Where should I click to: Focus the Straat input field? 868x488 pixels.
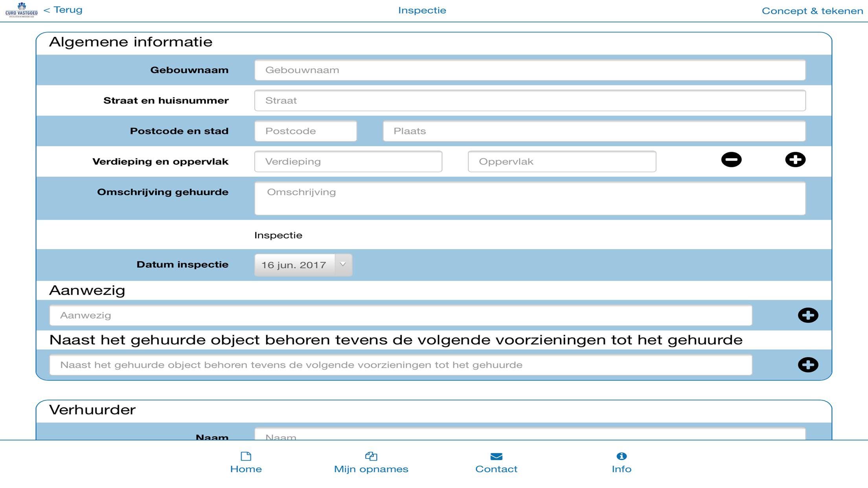pyautogui.click(x=530, y=101)
